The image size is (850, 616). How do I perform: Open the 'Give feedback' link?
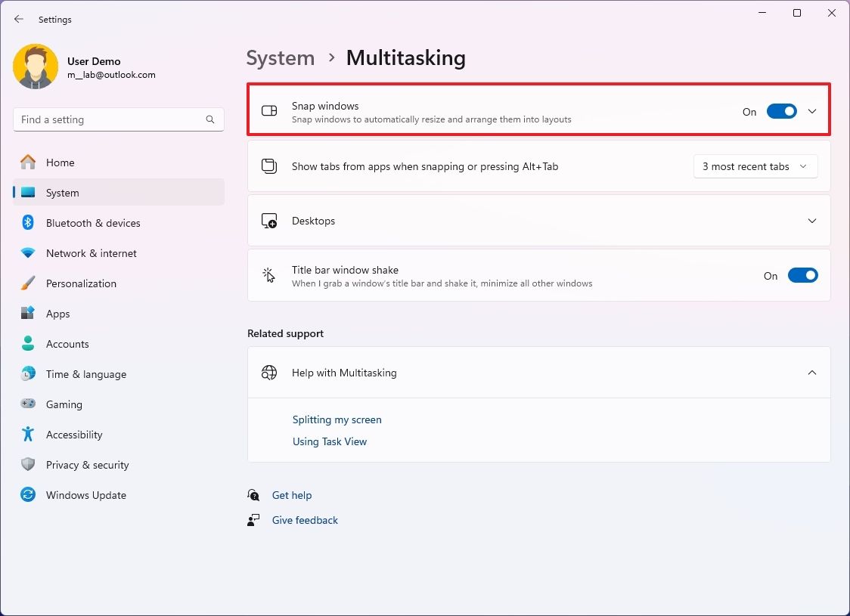coord(305,520)
